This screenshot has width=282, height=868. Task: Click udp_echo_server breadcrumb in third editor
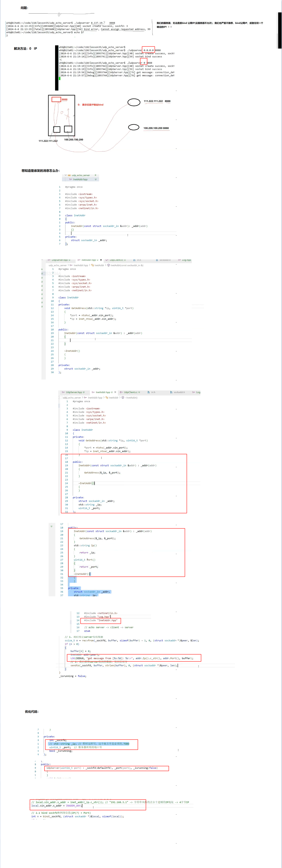tap(72, 398)
